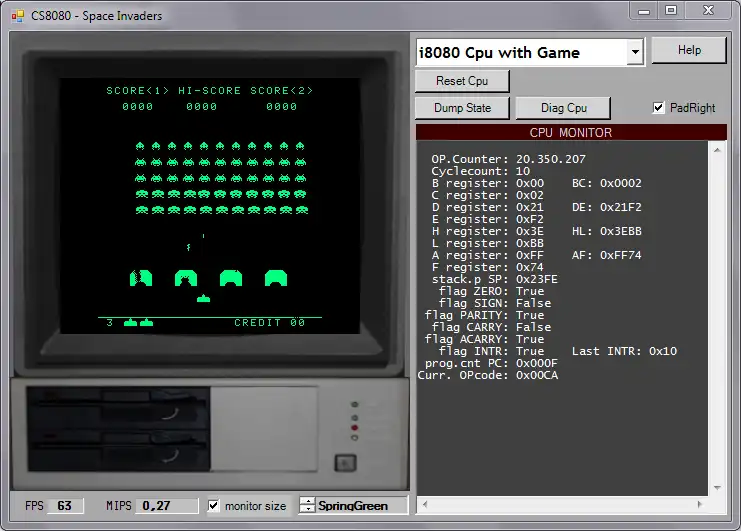741x531 pixels.
Task: Click the prog.cnt PC: 0x000F line
Action: tap(491, 363)
